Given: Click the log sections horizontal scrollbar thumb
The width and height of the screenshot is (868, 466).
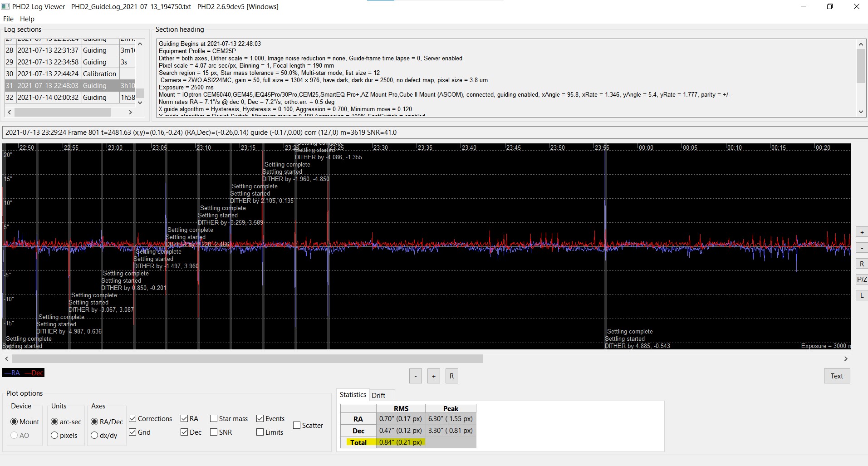Looking at the screenshot, I should click(x=63, y=112).
